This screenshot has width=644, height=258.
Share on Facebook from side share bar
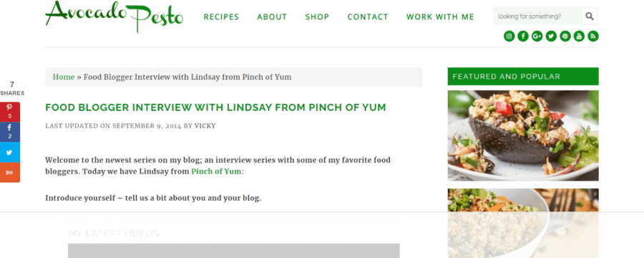10,132
